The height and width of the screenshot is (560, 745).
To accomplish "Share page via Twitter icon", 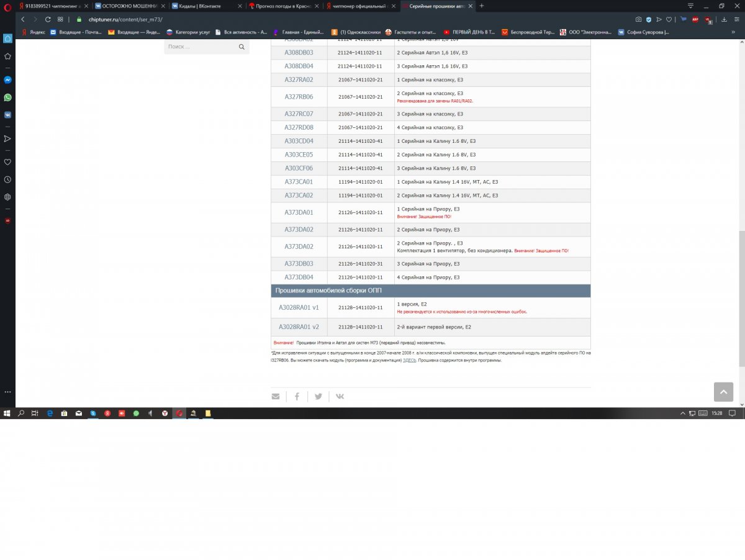I will coord(318,396).
